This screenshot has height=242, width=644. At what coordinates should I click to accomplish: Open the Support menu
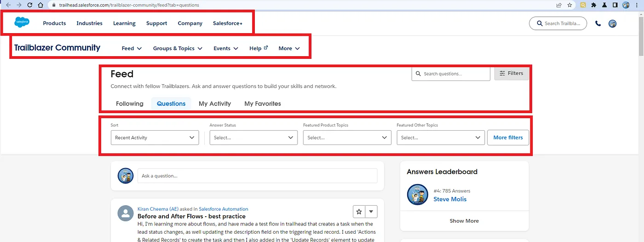pos(156,23)
